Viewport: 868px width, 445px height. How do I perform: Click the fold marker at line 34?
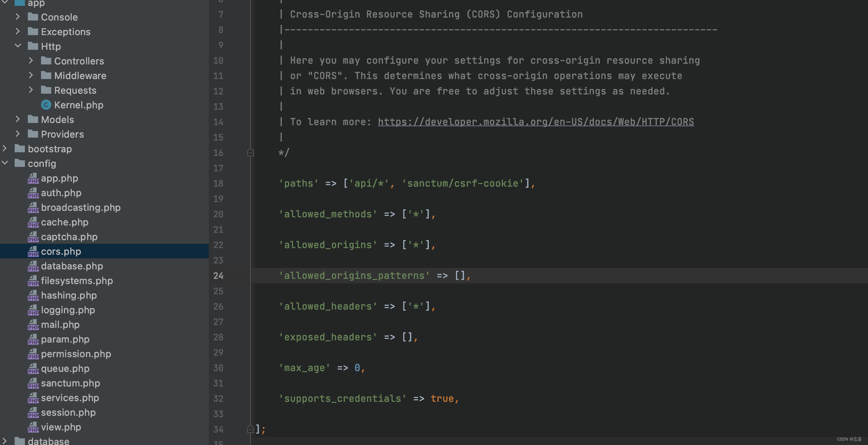[x=251, y=429]
